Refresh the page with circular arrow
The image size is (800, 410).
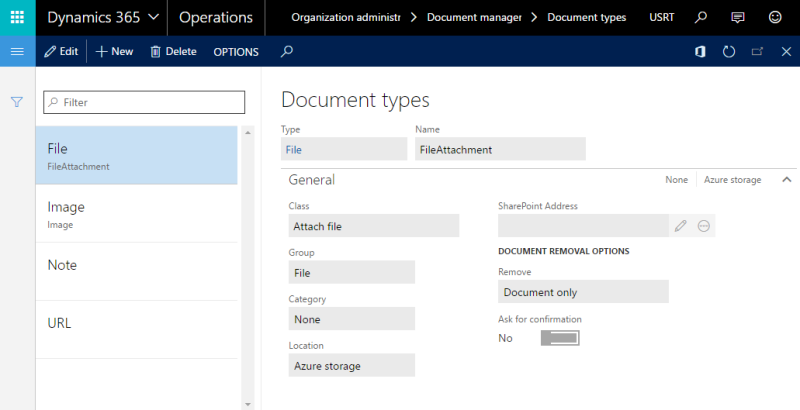(729, 52)
